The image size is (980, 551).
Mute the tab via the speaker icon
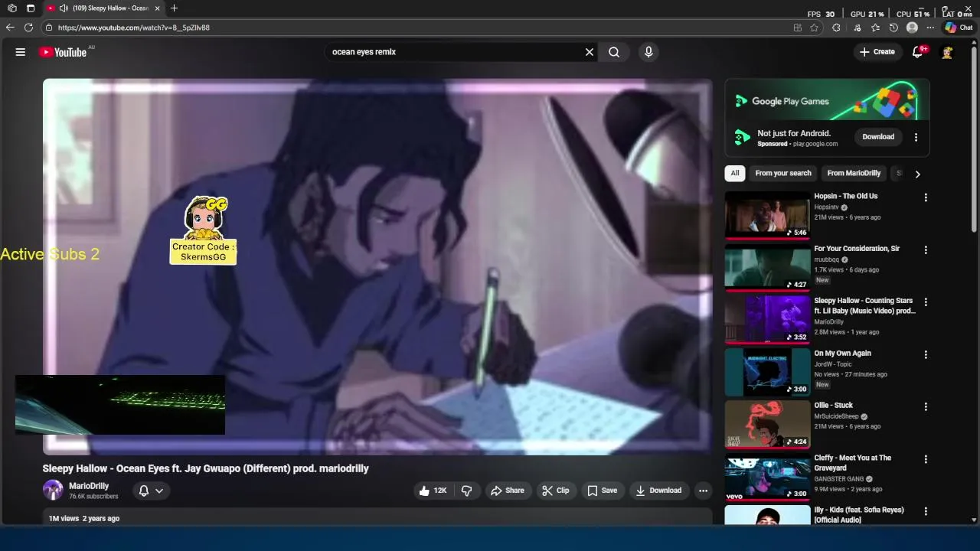[64, 8]
